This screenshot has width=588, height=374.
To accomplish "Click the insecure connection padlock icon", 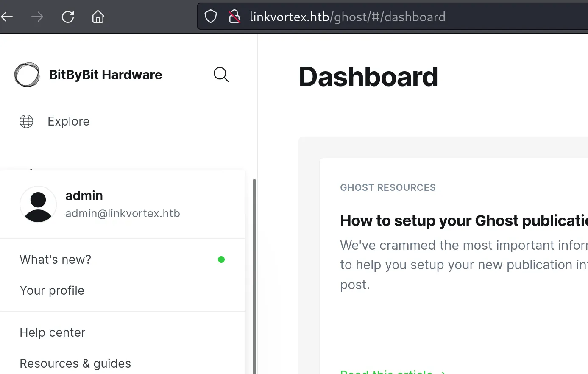I will (234, 17).
